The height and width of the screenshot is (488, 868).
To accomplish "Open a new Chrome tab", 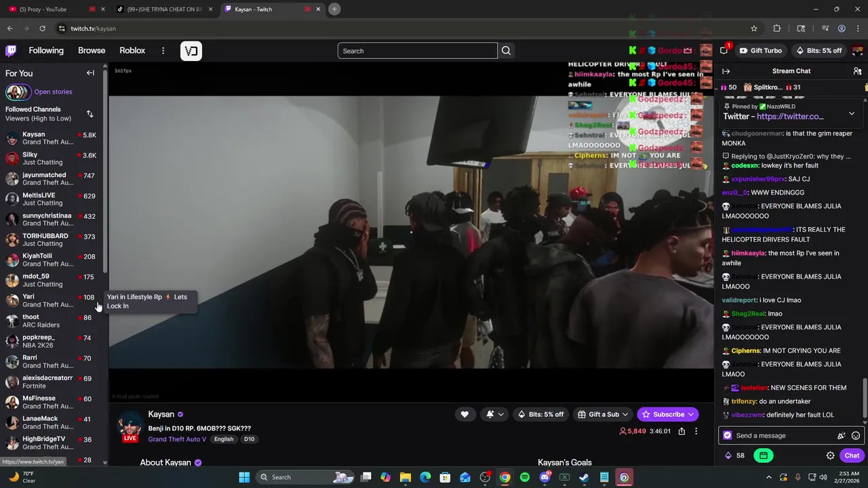I will coord(334,9).
